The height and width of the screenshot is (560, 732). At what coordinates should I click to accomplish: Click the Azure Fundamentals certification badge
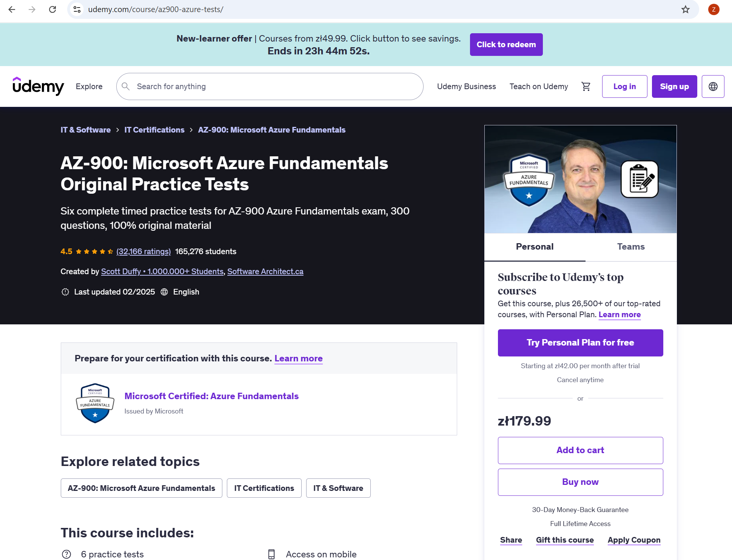[x=95, y=403]
